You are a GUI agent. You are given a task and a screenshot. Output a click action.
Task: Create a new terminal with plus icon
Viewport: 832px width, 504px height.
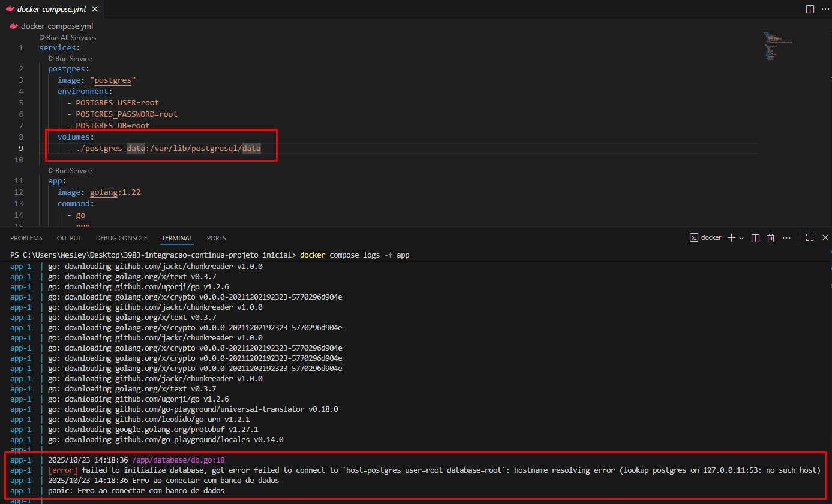[x=731, y=237]
